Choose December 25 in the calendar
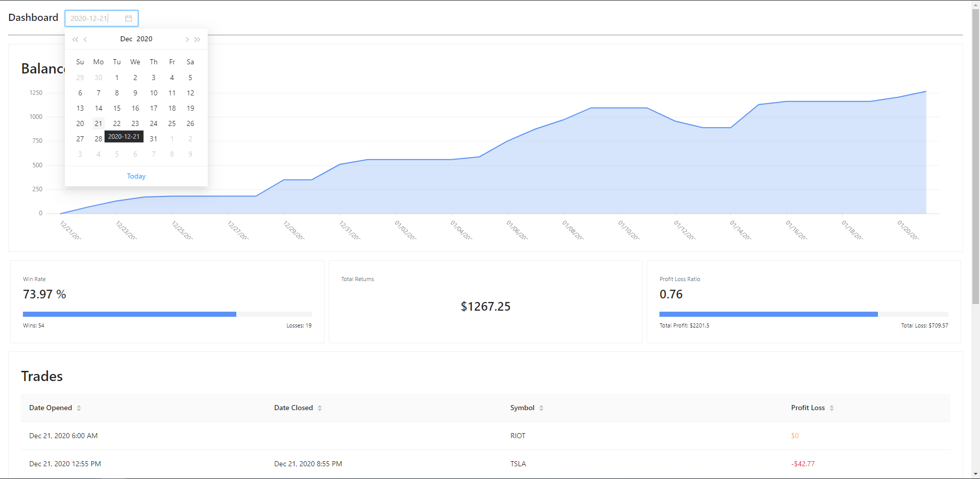The height and width of the screenshot is (479, 980). [172, 123]
